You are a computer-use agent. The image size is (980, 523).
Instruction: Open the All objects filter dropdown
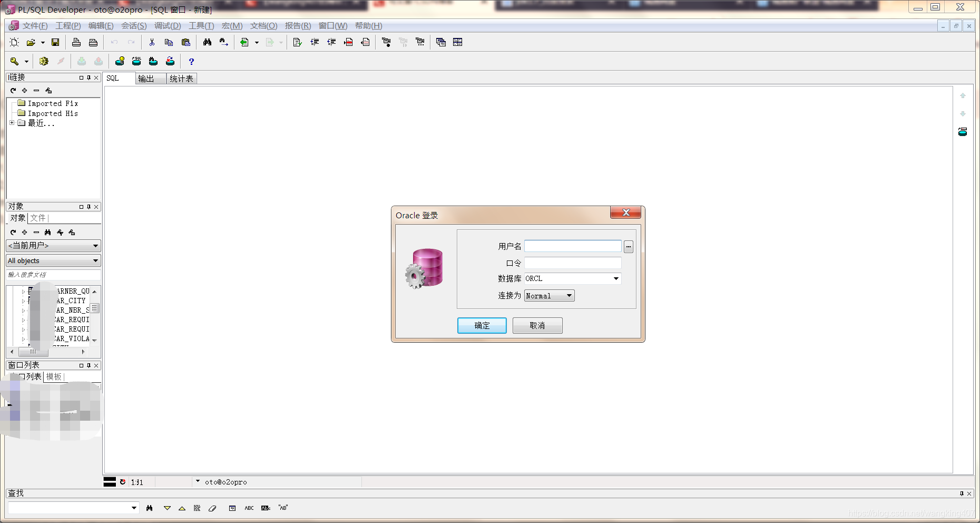point(95,261)
